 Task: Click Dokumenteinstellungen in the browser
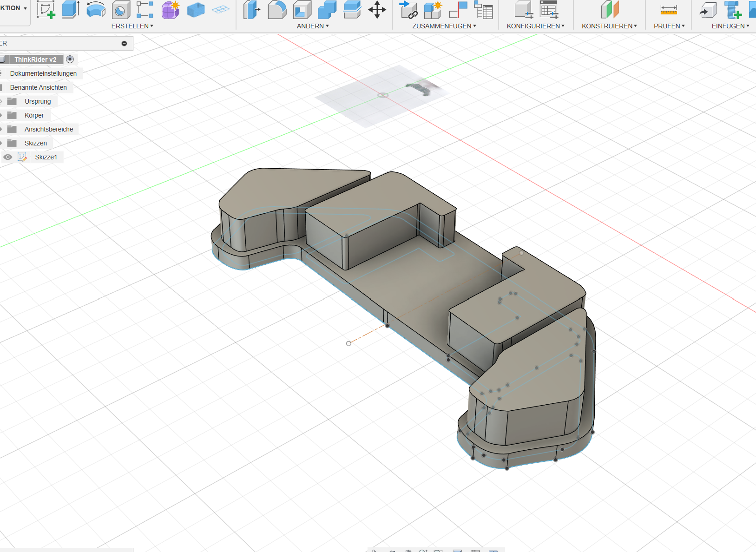pyautogui.click(x=43, y=73)
